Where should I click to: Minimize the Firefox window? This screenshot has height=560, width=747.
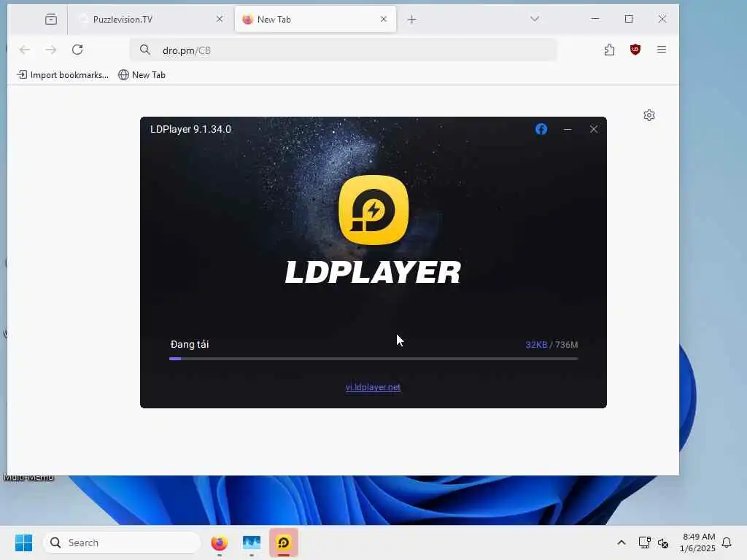[595, 19]
